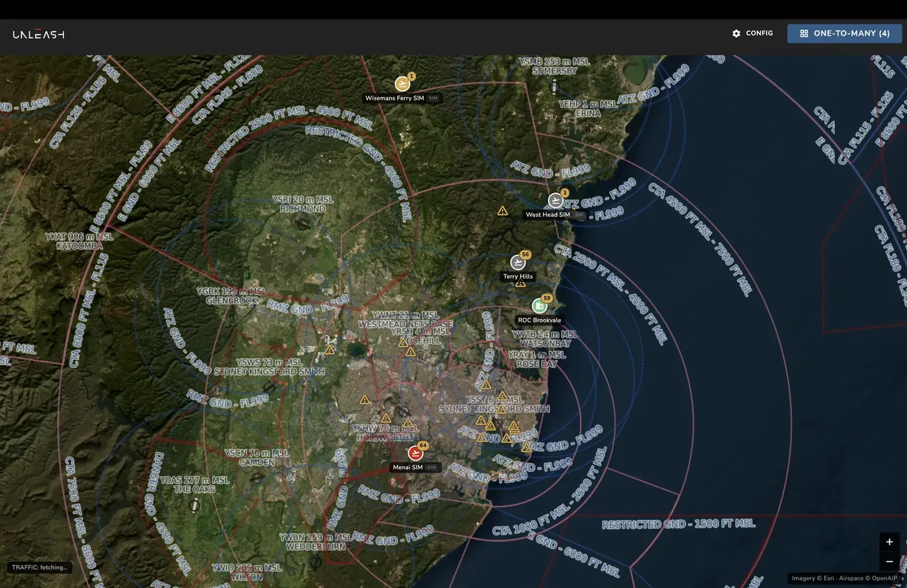The image size is (907, 588).
Task: Select the red Menai SIM drone marker
Action: point(415,453)
